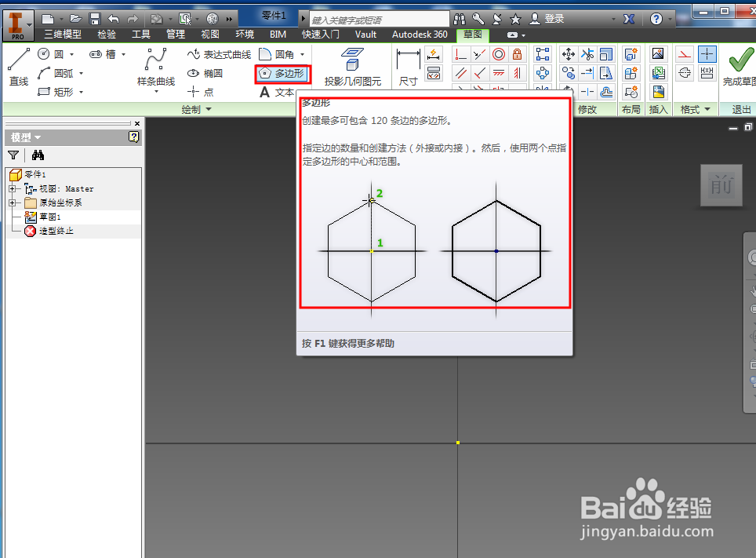Select the Split tool
Viewport: 756px width, 558px height.
click(x=587, y=92)
